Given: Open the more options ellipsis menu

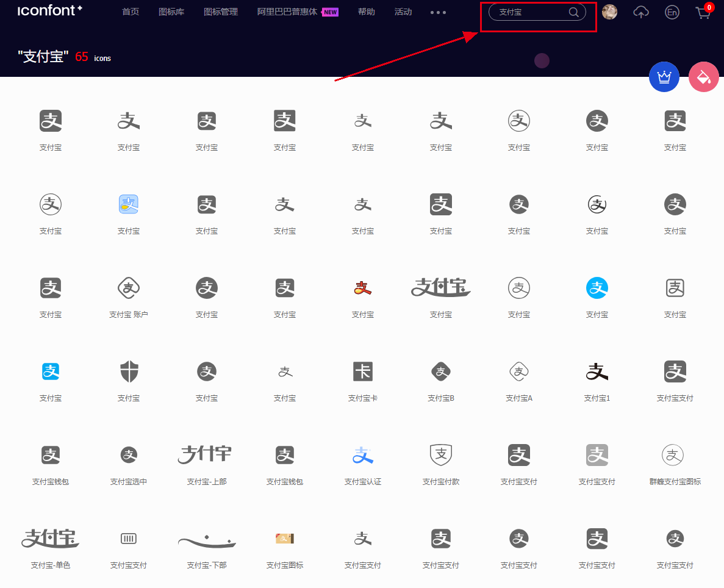Looking at the screenshot, I should coord(438,12).
